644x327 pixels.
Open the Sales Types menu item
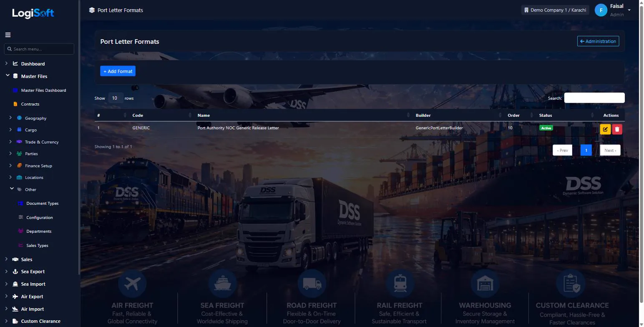(37, 245)
